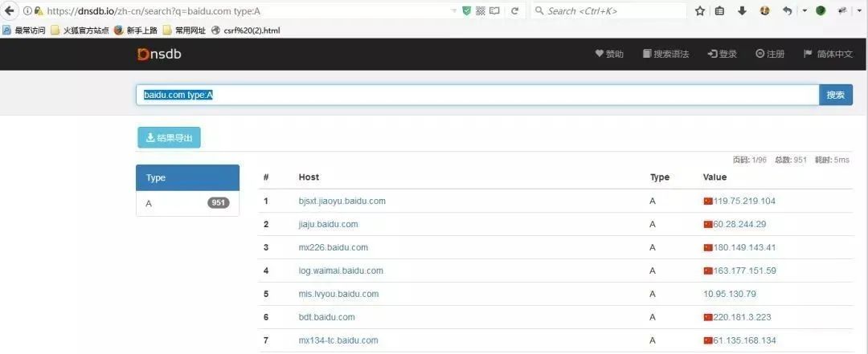Click the 结果导出 export button
The image size is (868, 354).
click(x=169, y=138)
